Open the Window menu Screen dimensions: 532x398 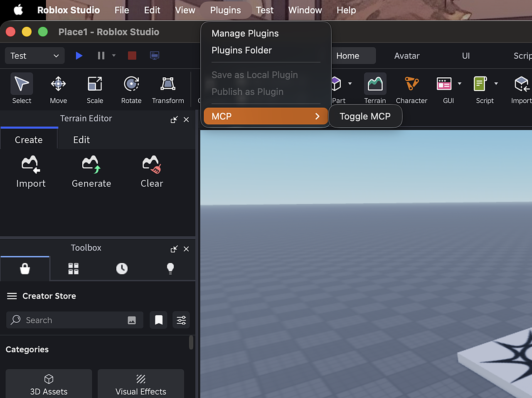pos(305,10)
